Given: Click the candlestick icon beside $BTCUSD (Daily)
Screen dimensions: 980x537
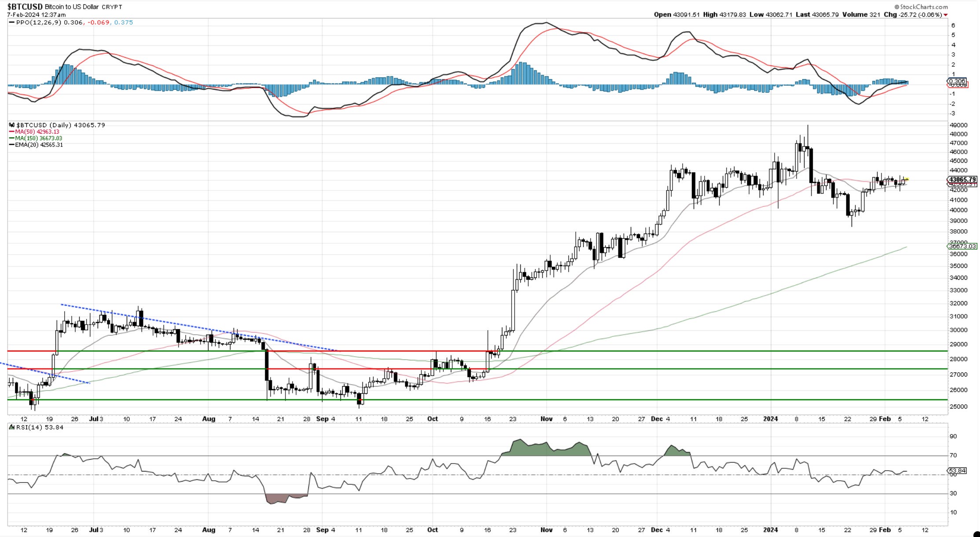Looking at the screenshot, I should pyautogui.click(x=11, y=125).
